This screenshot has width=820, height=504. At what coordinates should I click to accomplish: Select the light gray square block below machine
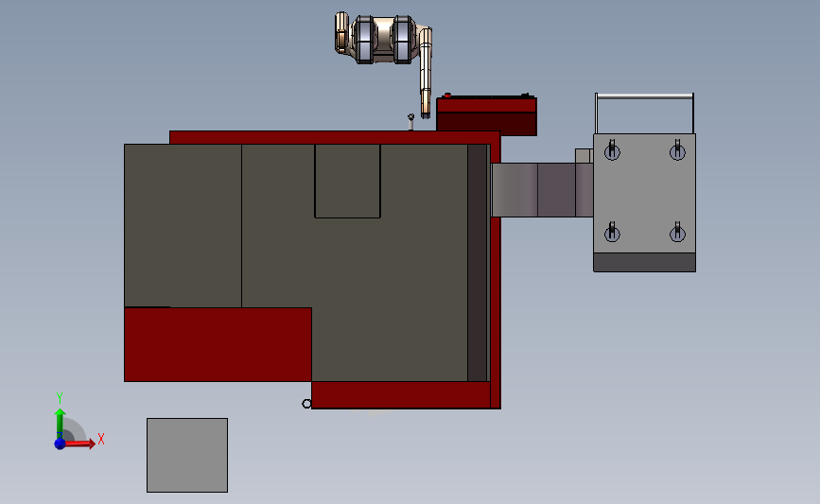tap(187, 455)
